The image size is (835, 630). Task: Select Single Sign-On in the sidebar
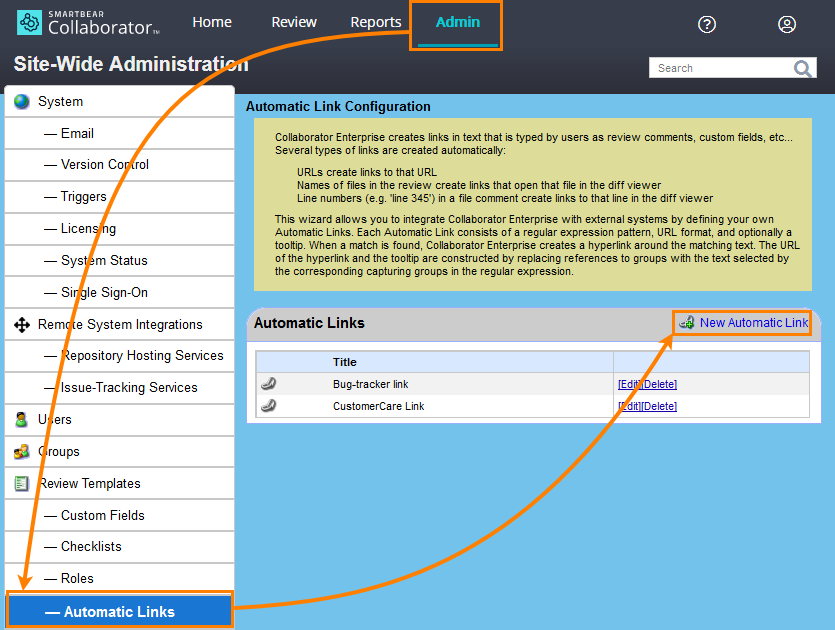coord(104,293)
